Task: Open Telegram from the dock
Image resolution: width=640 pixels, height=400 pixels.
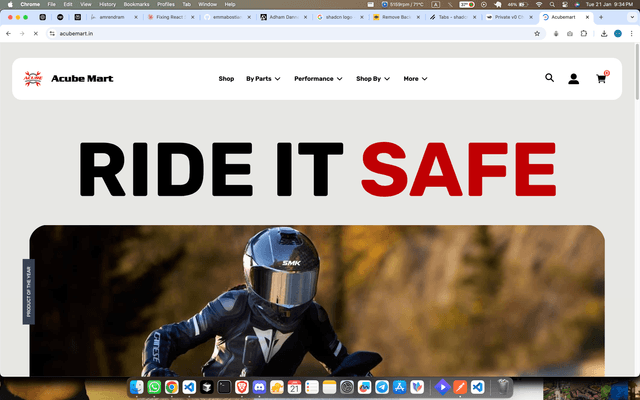Action: (x=382, y=386)
